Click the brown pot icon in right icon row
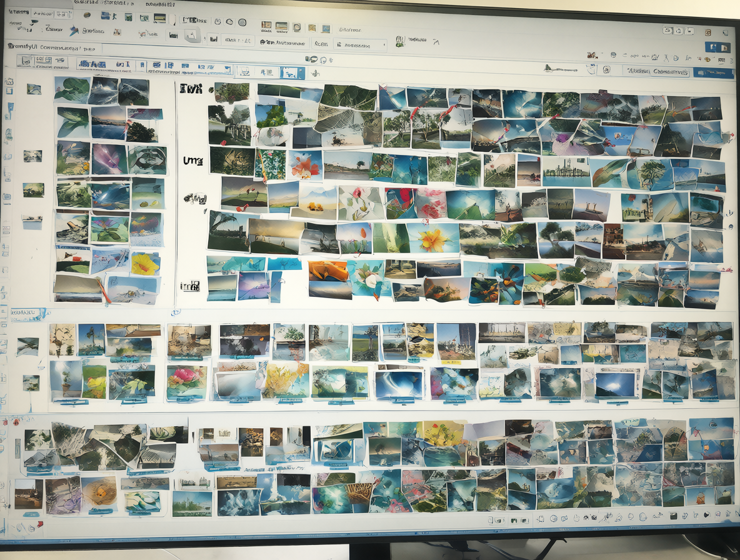 tap(707, 59)
